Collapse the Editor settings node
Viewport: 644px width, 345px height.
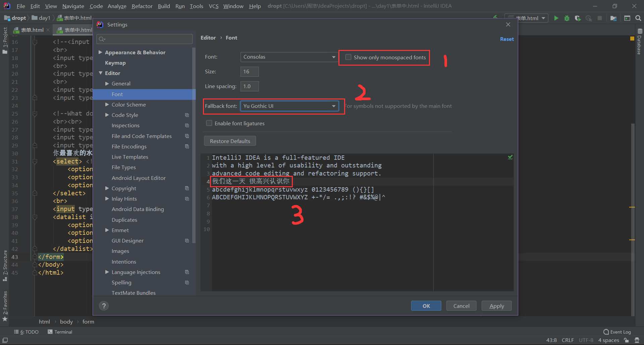point(100,73)
